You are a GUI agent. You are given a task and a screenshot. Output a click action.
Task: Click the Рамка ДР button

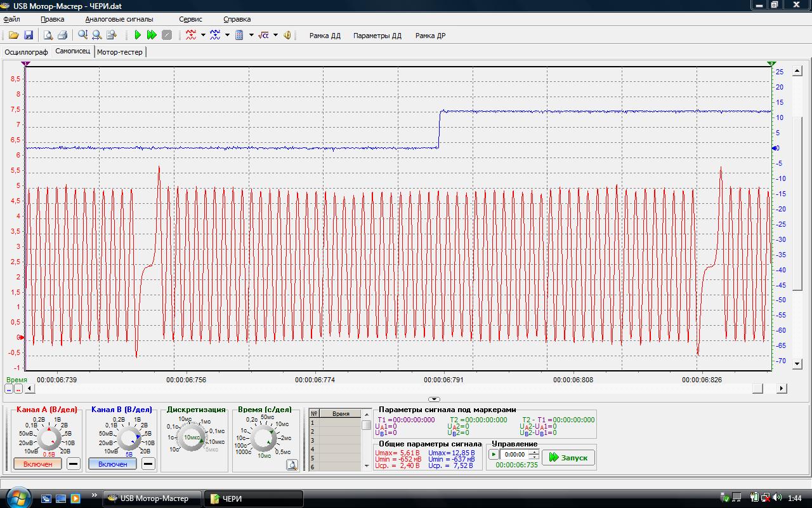pos(430,36)
